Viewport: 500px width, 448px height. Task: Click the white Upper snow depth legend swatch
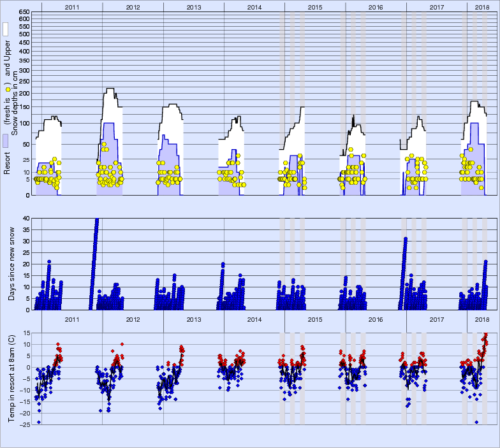[5, 29]
